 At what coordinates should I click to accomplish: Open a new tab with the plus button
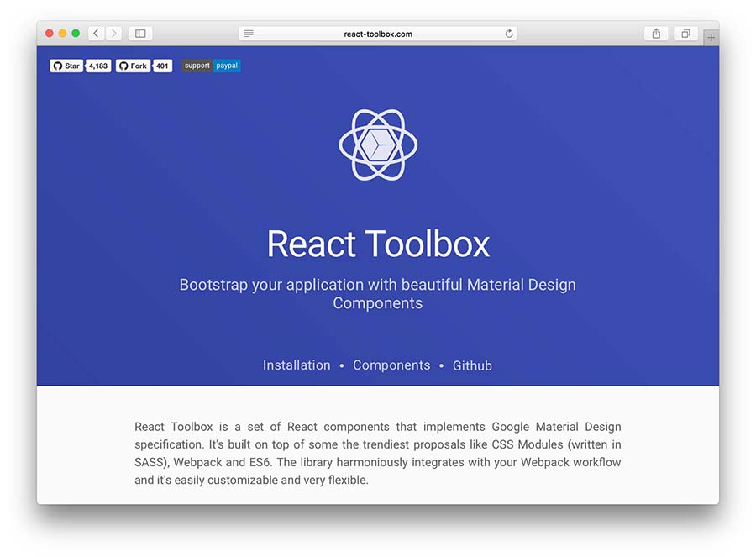[711, 38]
